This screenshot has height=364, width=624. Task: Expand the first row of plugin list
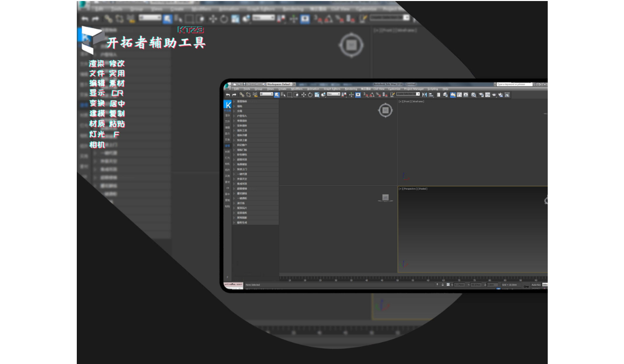255,101
